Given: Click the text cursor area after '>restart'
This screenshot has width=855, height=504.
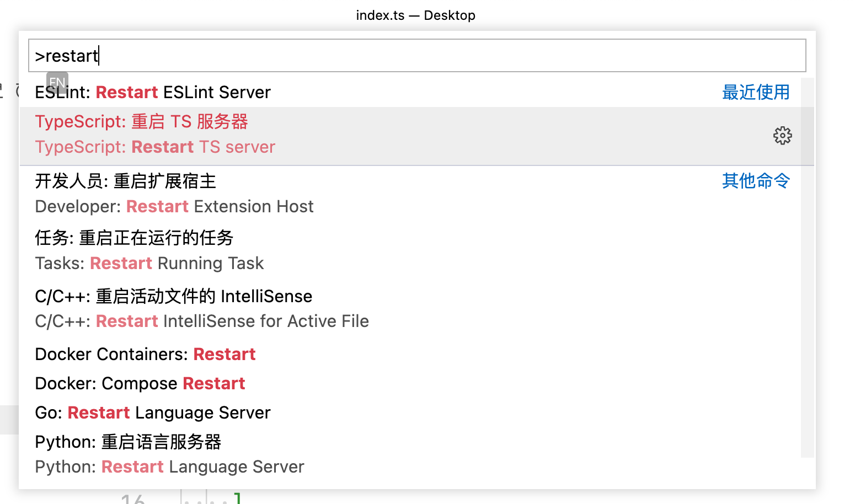Looking at the screenshot, I should (99, 55).
